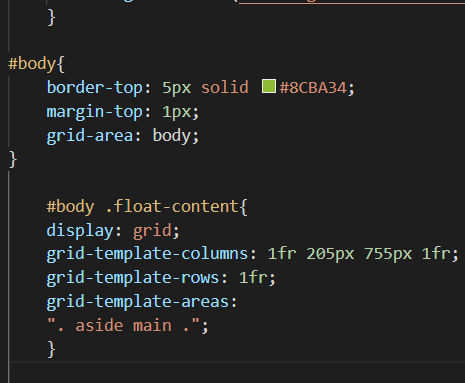Place cursor in the #body .float-content selector
Screen dimensions: 465x383
coord(147,207)
